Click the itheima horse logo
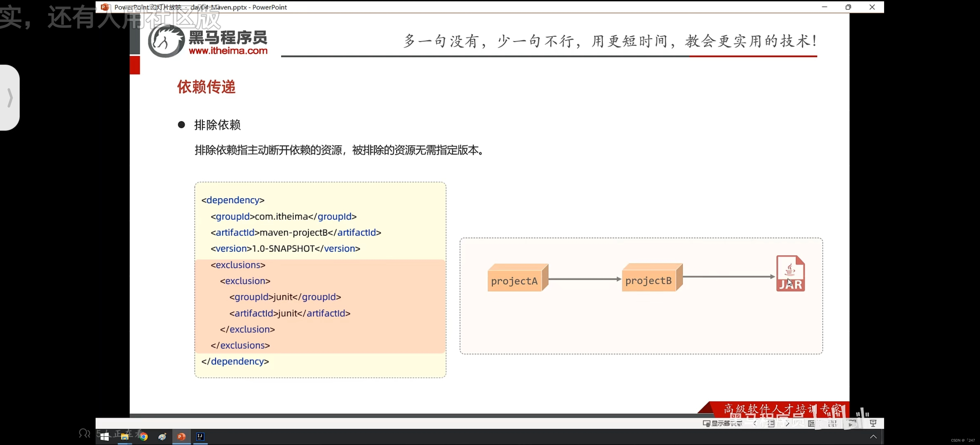 coord(166,41)
